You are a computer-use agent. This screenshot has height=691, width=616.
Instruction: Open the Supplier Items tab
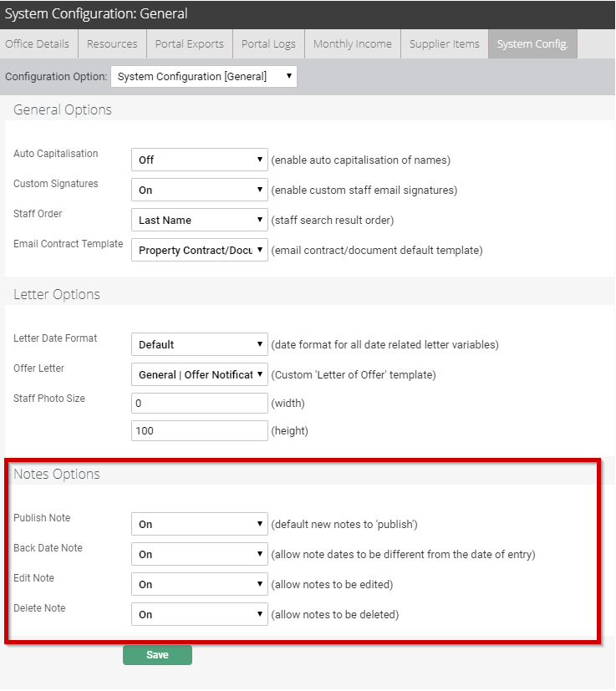point(444,44)
